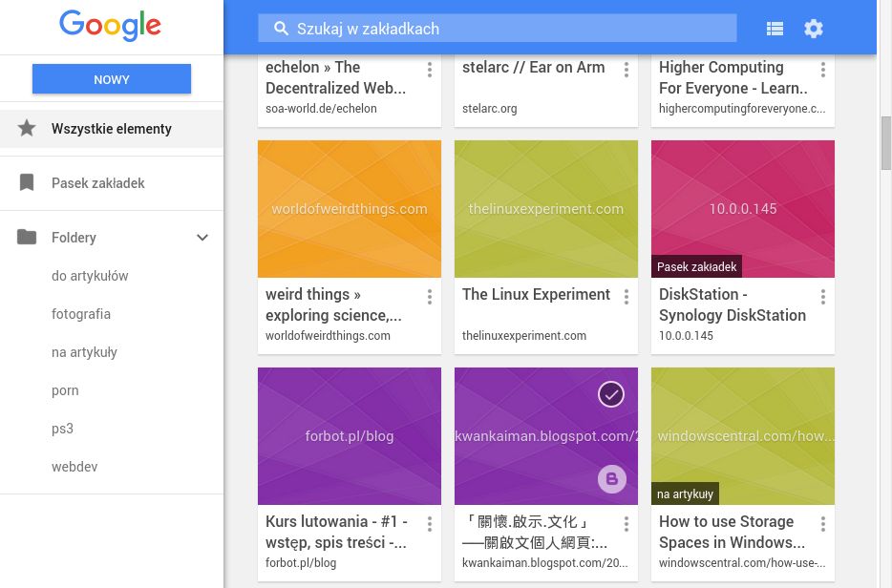Viewport: 892px width, 588px height.
Task: Open weird things bookmark title
Action: click(334, 304)
